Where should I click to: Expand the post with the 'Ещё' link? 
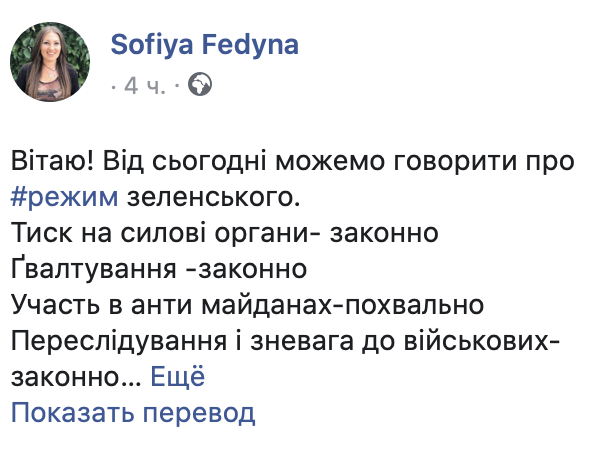pyautogui.click(x=178, y=376)
